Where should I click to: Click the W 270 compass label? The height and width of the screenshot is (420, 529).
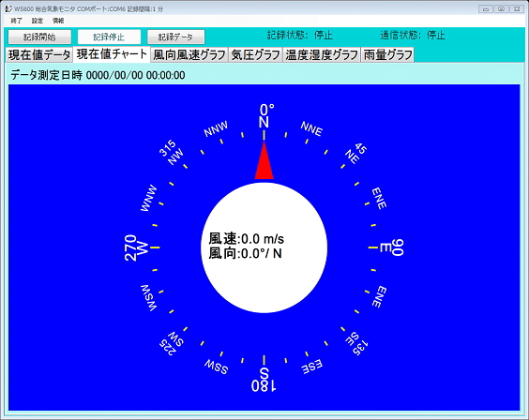coord(136,248)
